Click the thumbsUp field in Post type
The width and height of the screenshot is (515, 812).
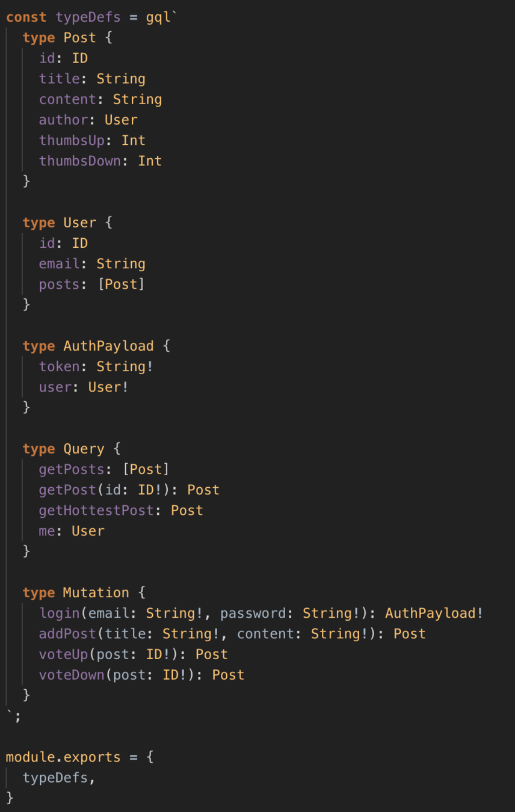click(71, 140)
